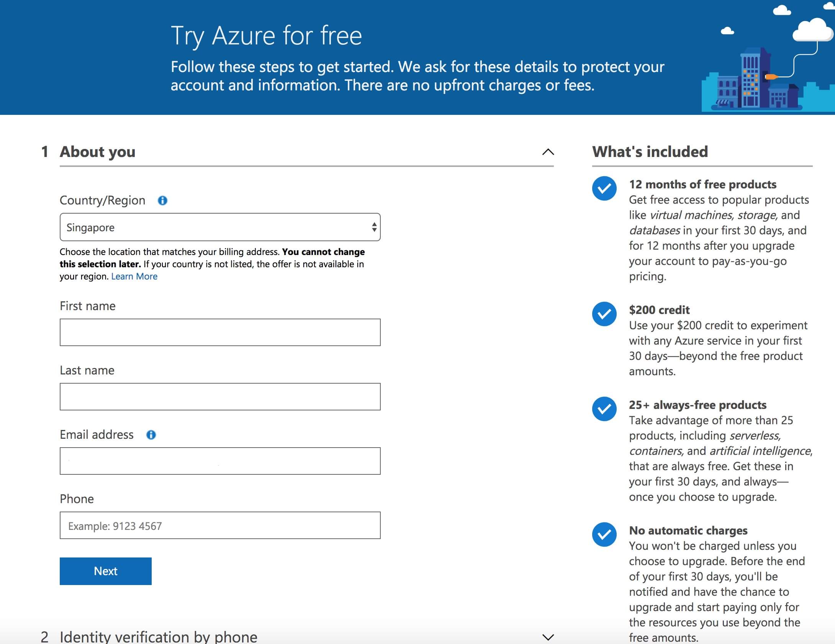Click the Country/Region info icon
Image resolution: width=835 pixels, height=644 pixels.
pyautogui.click(x=162, y=201)
